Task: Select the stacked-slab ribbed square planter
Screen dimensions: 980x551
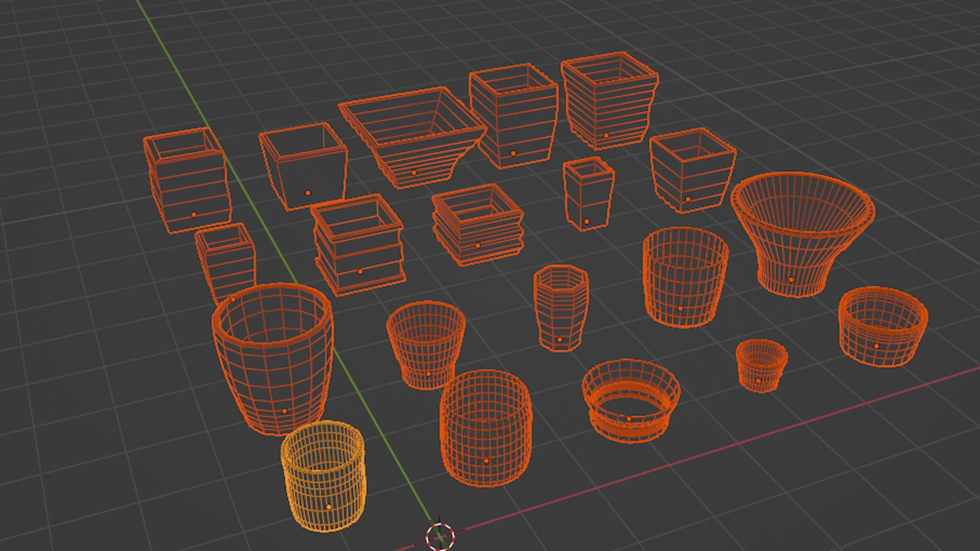Action: [478, 225]
